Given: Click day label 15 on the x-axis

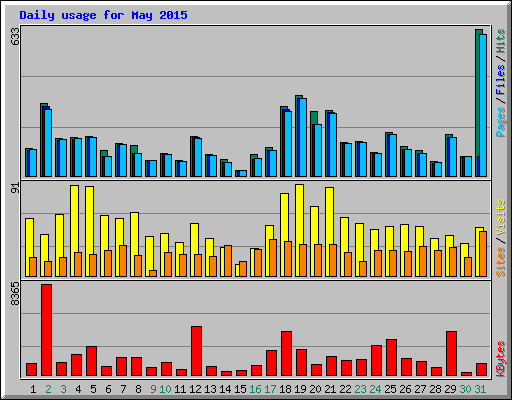Looking at the screenshot, I should click(x=240, y=389).
